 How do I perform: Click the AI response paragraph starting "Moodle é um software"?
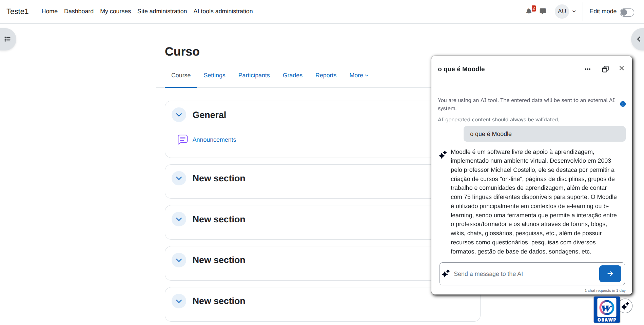point(534,202)
